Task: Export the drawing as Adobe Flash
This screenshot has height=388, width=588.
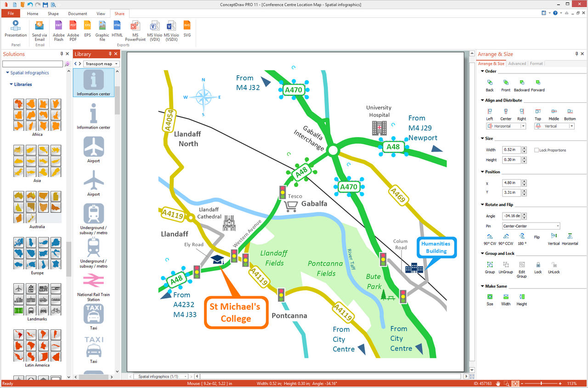Action: click(x=59, y=31)
